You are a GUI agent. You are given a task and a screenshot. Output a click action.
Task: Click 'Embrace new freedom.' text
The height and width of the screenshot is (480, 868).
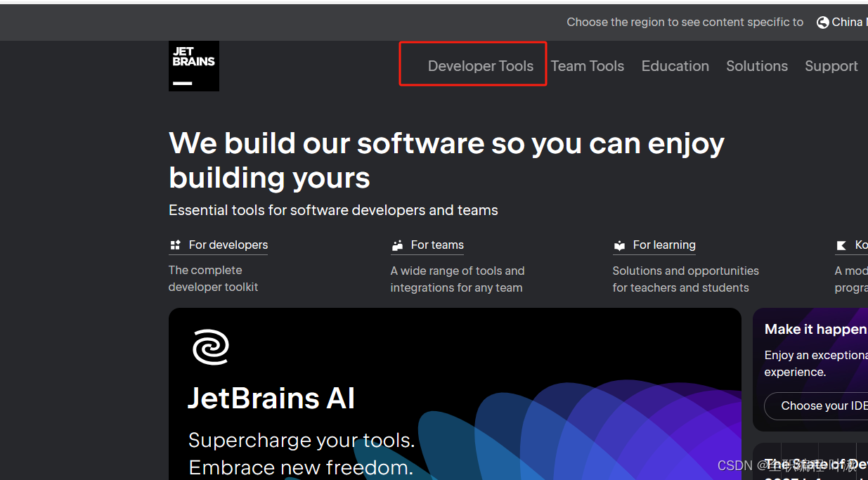pyautogui.click(x=301, y=468)
